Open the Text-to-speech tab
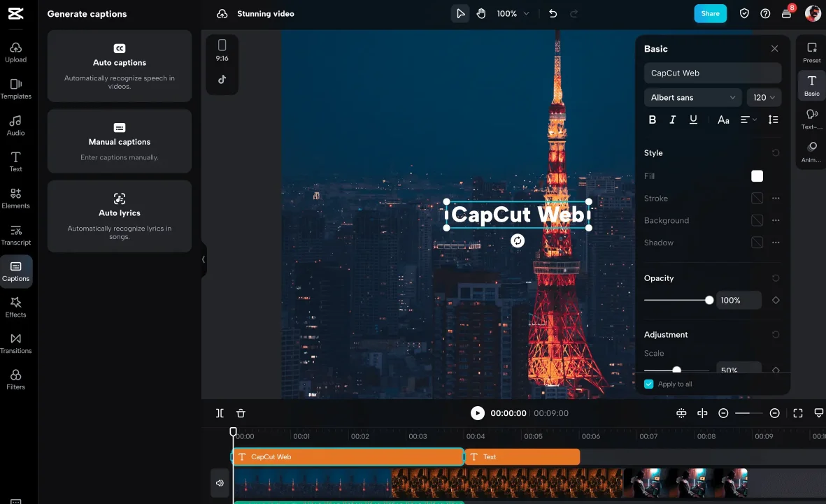 pos(812,119)
